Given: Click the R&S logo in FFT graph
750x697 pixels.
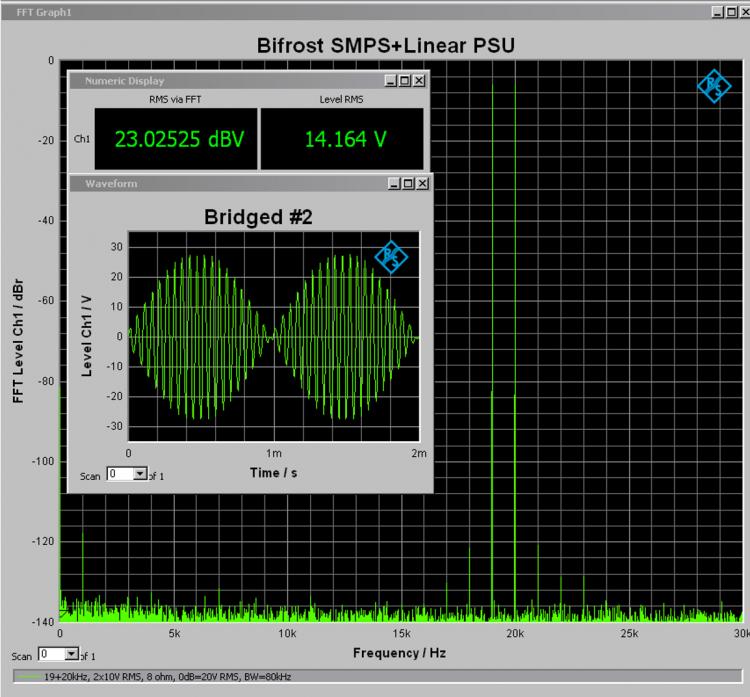Looking at the screenshot, I should [714, 86].
